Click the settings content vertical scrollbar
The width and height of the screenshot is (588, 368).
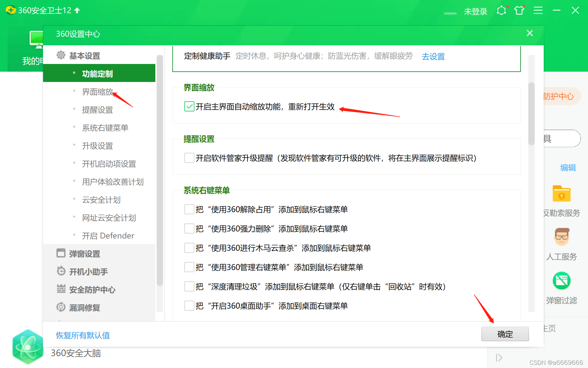(x=532, y=114)
